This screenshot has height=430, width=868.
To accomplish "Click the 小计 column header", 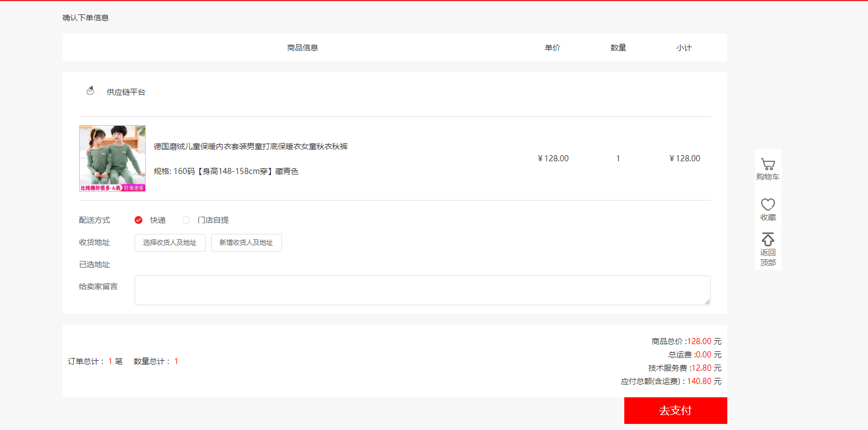I will point(684,48).
